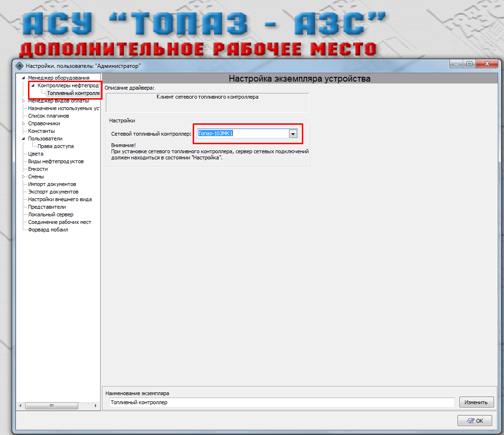The height and width of the screenshot is (435, 504).
Task: Click the Изменить button
Action: pos(476,402)
